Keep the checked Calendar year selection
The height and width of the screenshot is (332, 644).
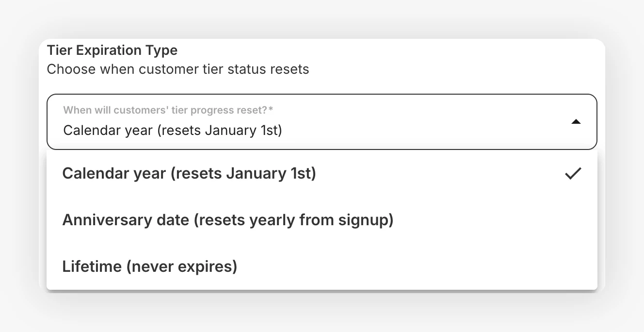tap(322, 174)
